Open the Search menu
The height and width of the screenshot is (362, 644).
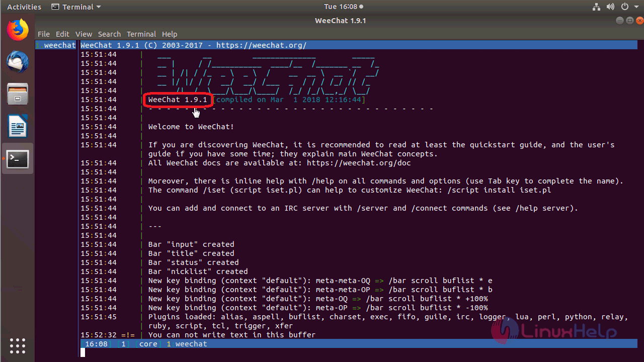pyautogui.click(x=109, y=34)
